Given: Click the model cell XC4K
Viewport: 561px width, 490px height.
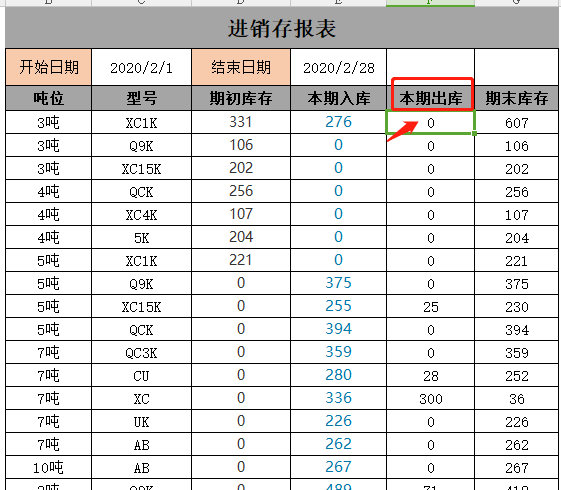Looking at the screenshot, I should pos(141,214).
